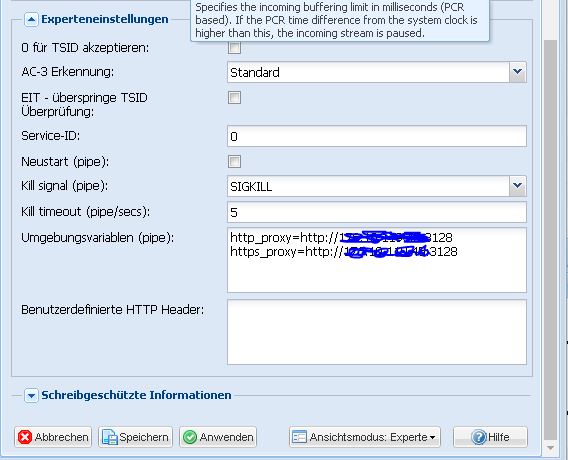
Task: Click the red Abbrechen cancel icon
Action: click(x=25, y=437)
